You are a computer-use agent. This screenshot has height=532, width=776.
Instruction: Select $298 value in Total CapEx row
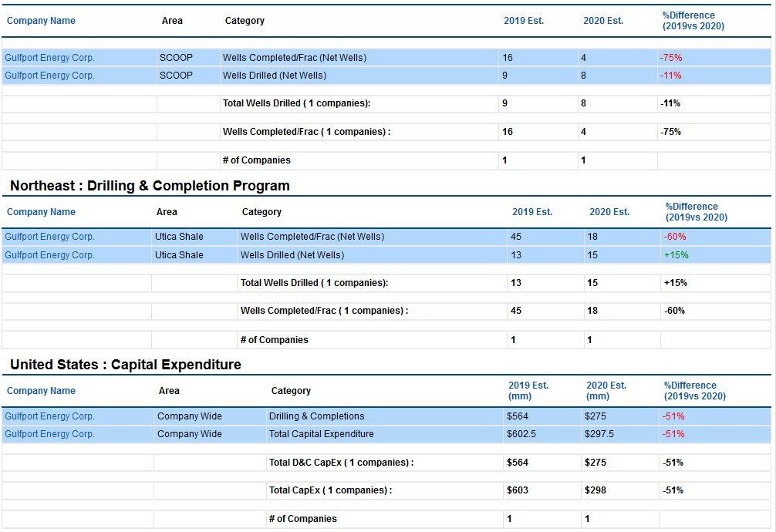click(x=595, y=490)
